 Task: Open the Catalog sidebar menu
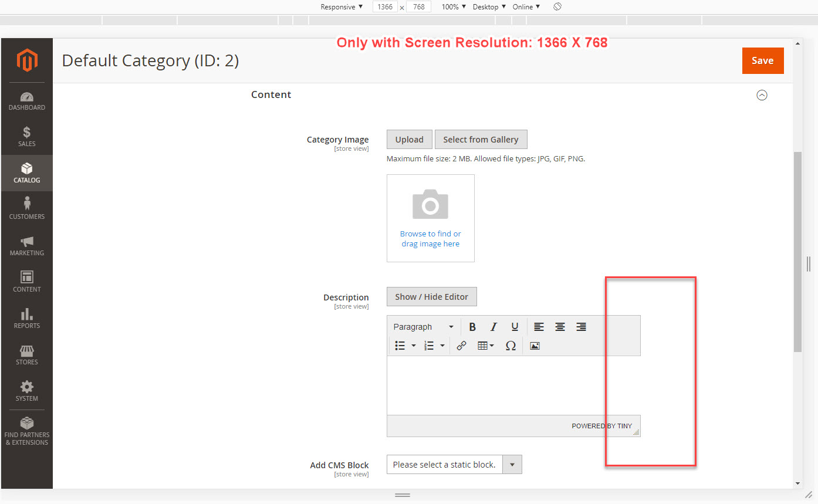click(x=27, y=173)
